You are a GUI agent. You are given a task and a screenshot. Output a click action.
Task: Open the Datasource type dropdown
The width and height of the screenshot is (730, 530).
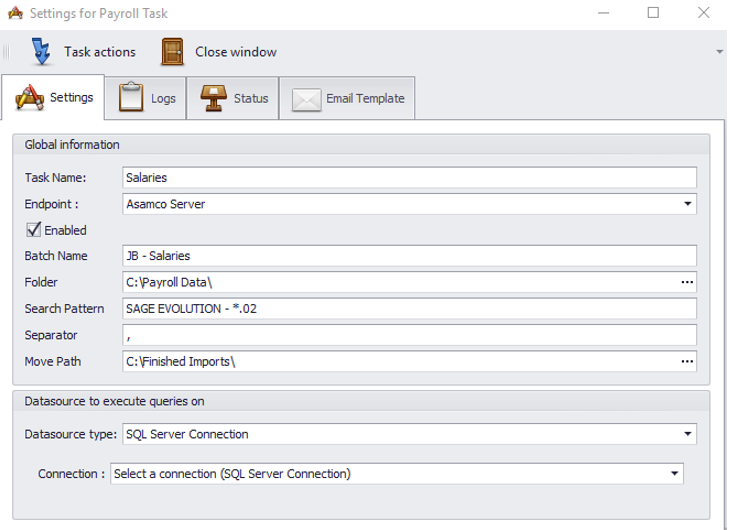point(687,434)
